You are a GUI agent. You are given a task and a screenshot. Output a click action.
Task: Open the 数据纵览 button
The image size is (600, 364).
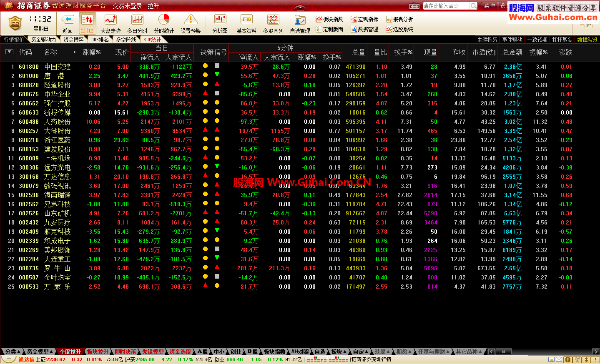(587, 40)
